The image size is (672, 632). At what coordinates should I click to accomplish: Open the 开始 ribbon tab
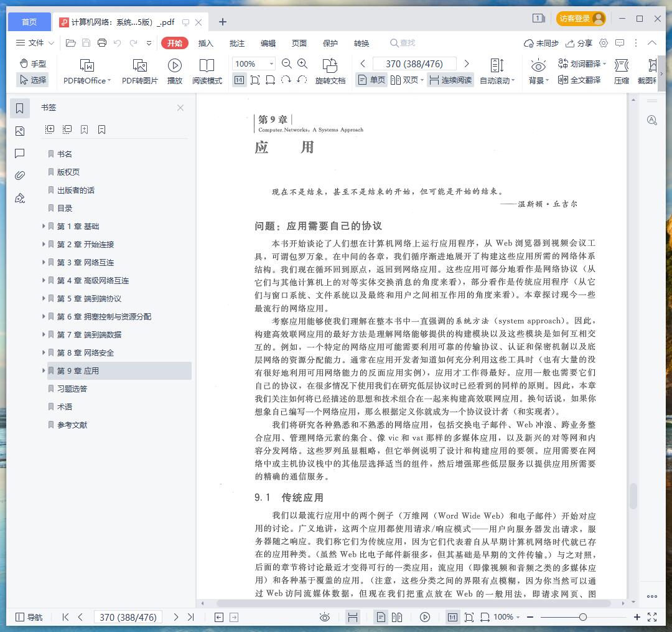175,43
